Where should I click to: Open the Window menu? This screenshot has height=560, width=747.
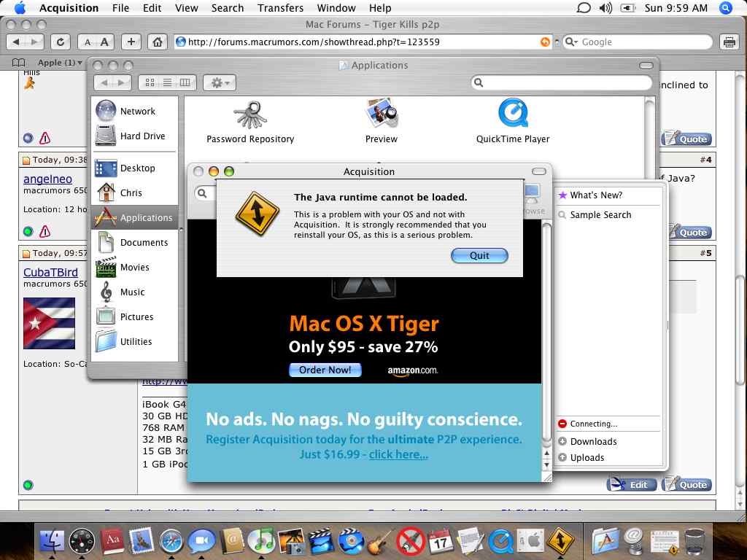(336, 8)
